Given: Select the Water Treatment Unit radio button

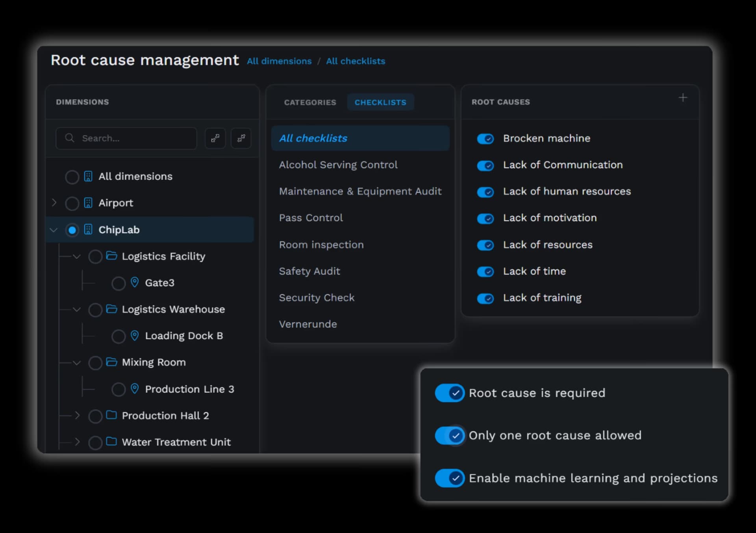Looking at the screenshot, I should [x=95, y=443].
